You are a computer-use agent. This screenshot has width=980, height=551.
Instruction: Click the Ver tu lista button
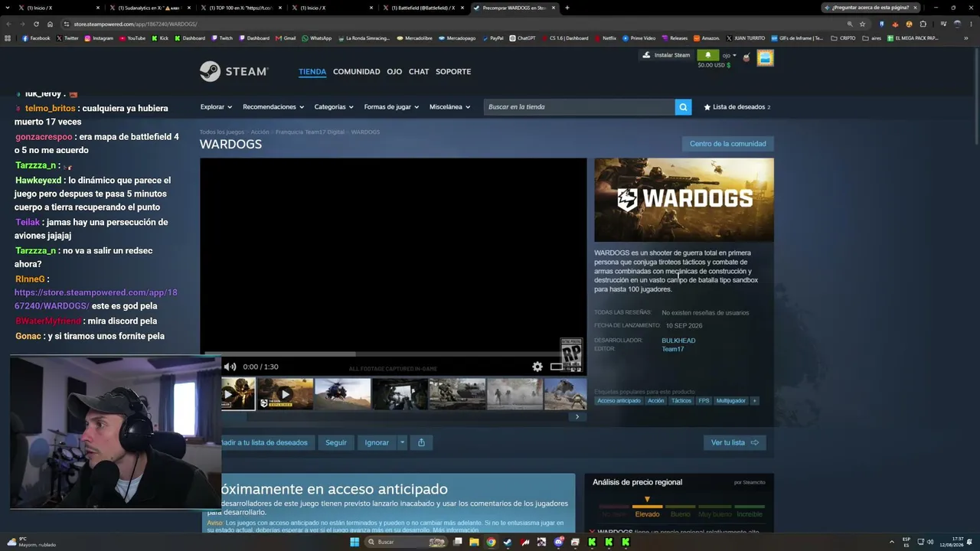[x=734, y=442]
